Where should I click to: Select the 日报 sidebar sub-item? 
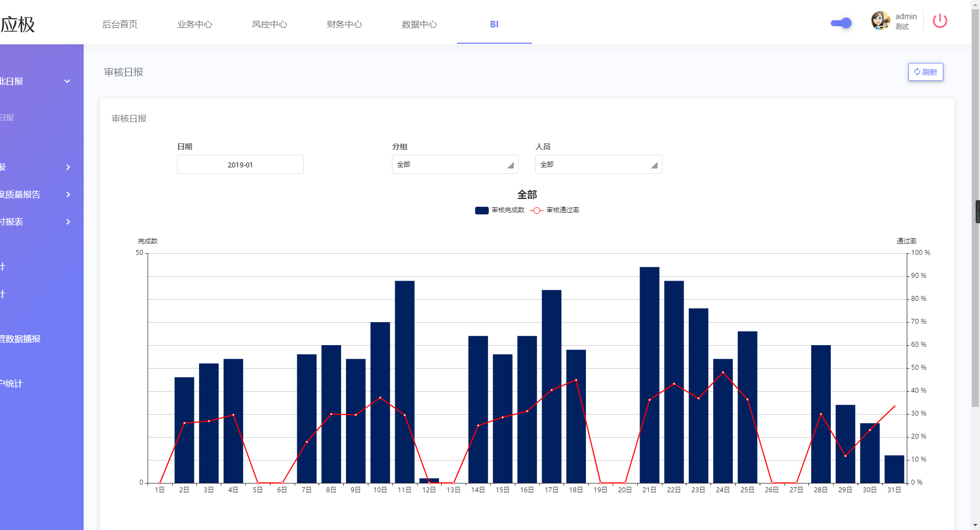[x=7, y=118]
